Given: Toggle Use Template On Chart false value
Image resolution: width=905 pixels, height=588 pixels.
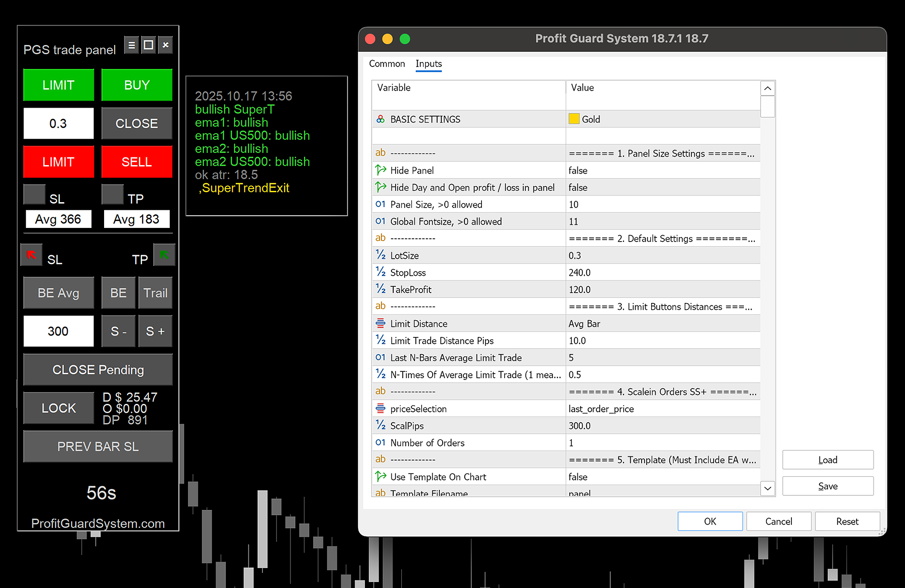Looking at the screenshot, I should coord(578,477).
